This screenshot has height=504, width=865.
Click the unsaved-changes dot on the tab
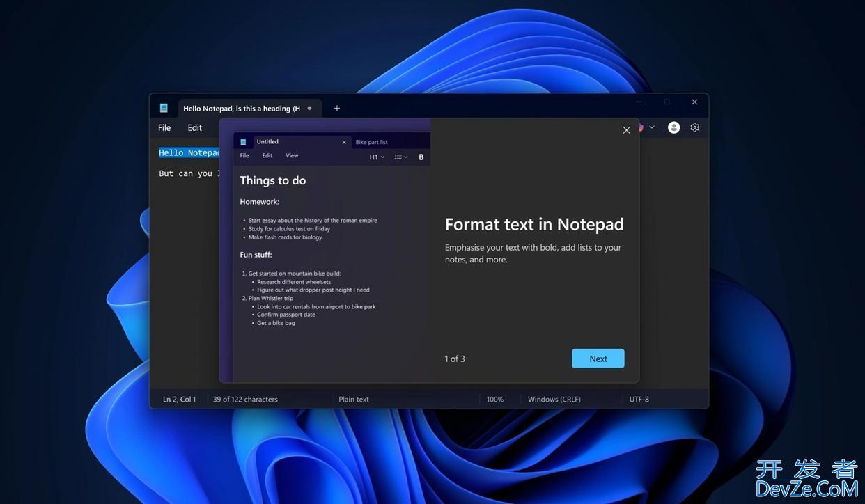point(310,108)
